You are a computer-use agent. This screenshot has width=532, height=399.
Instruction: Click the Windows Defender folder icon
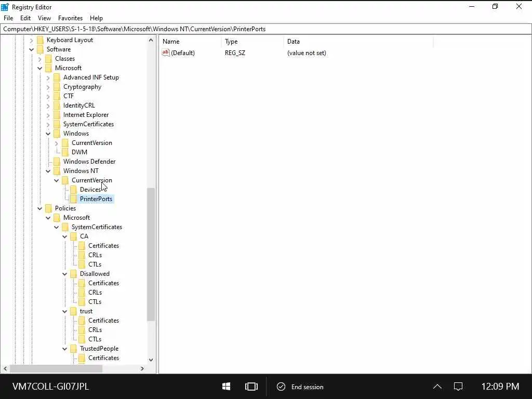tap(57, 162)
